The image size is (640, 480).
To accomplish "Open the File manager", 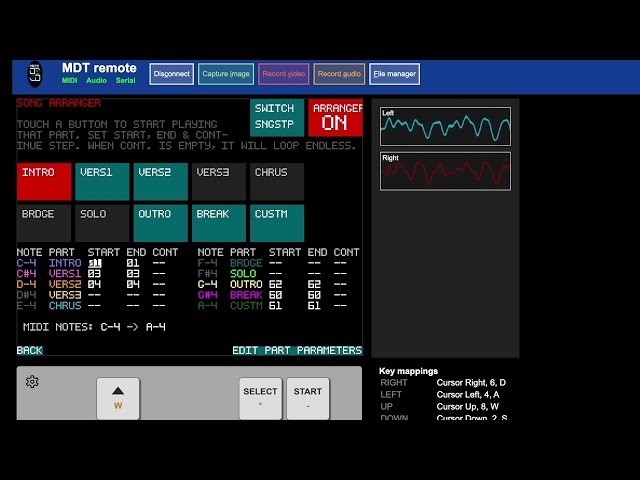I will 394,74.
